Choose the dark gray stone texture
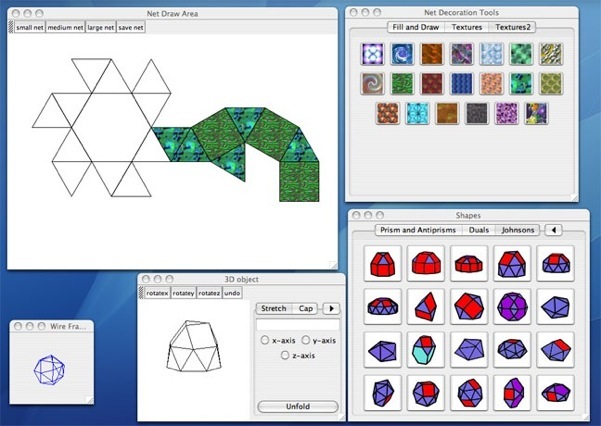Viewport: 601px width, 426px height. (x=477, y=113)
